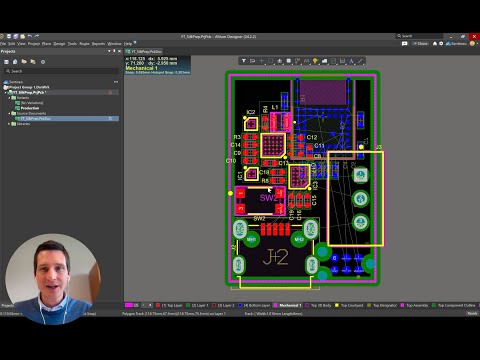Select the Mechanical 1 layer tab

[x=287, y=305]
